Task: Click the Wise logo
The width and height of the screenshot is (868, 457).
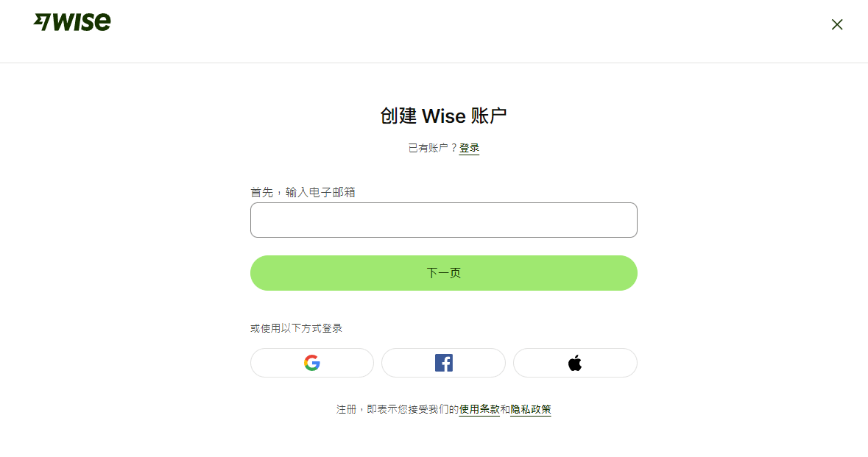Action: 72,21
